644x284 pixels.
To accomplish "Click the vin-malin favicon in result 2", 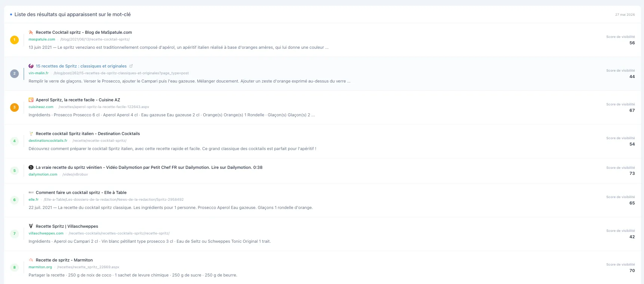I will (31, 66).
